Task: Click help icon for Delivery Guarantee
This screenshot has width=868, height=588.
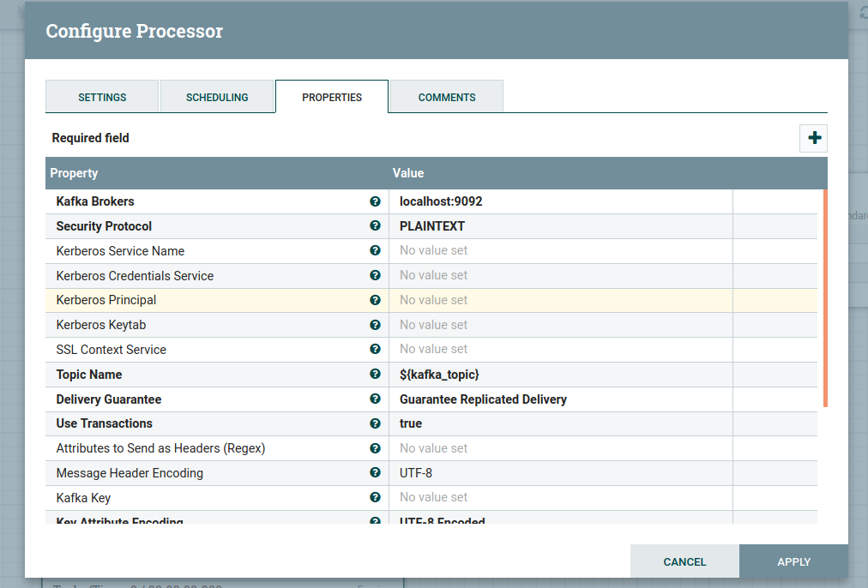Action: tap(375, 399)
